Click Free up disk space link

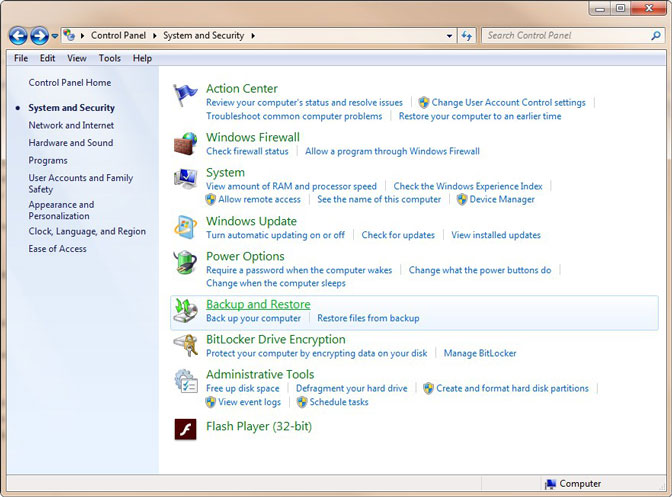tap(243, 389)
